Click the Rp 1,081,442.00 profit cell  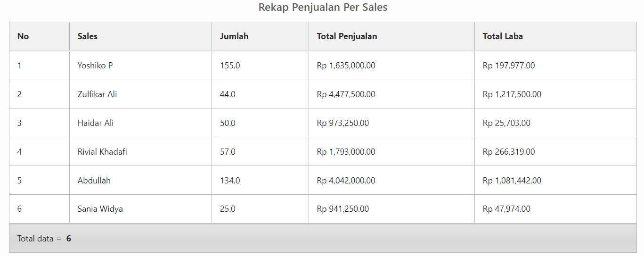coord(512,181)
